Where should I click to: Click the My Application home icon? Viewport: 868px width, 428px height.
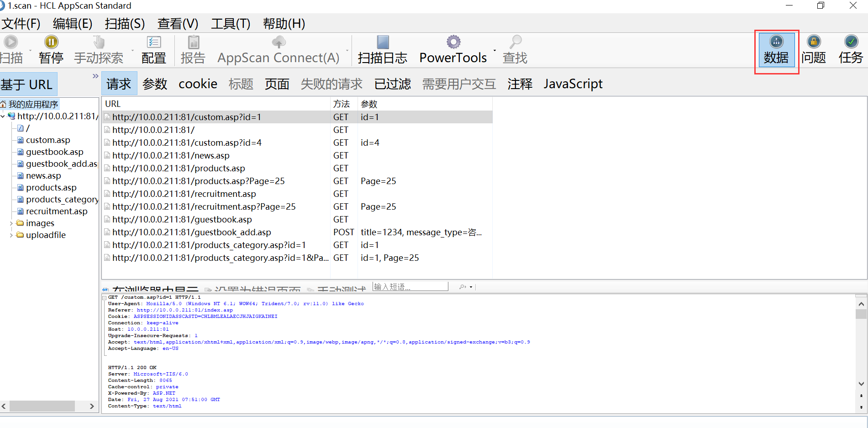(3, 104)
